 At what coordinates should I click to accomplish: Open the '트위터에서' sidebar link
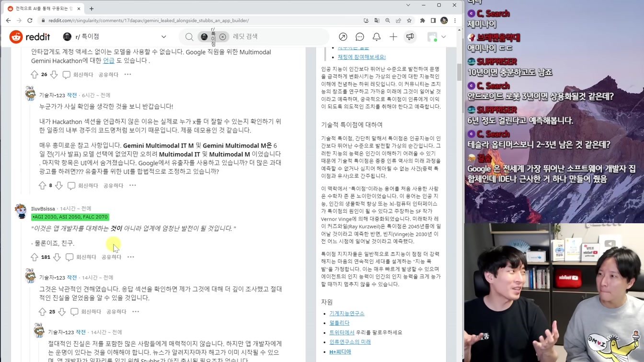(x=342, y=332)
